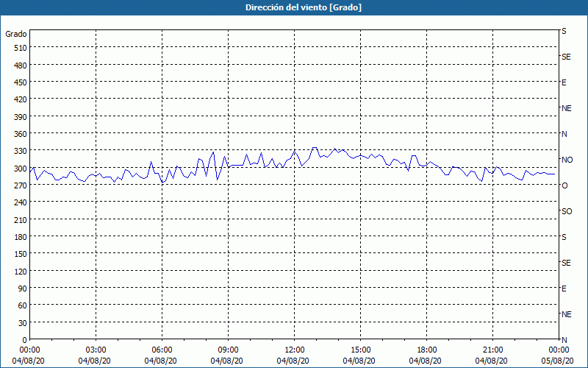Click the 180 degree axis label
Screen dimensions: 588x368
coord(21,236)
